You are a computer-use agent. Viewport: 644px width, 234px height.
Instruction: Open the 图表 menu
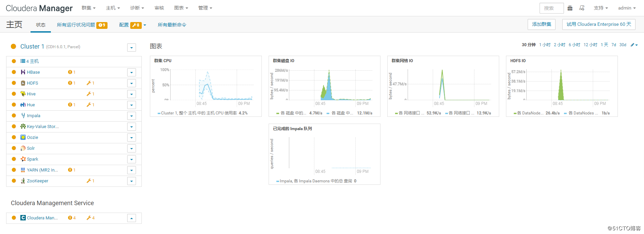[x=181, y=8]
